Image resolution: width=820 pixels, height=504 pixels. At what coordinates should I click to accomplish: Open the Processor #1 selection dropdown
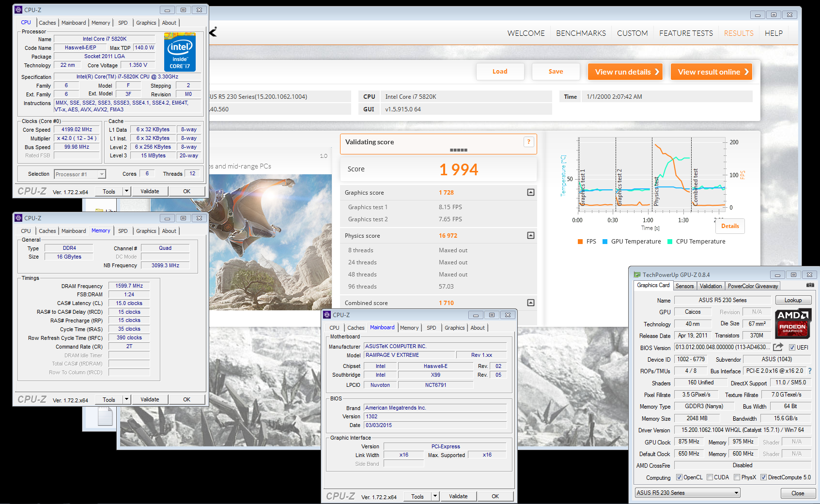[80, 174]
